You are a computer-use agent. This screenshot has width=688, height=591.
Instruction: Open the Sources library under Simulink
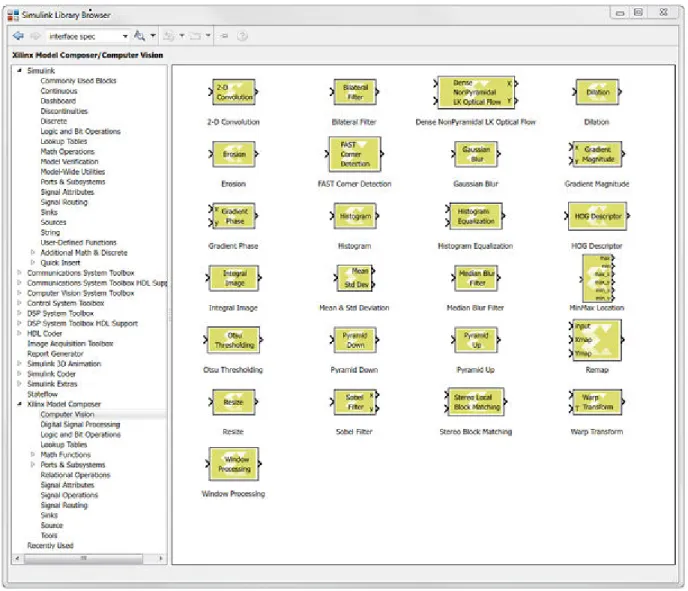click(x=54, y=222)
